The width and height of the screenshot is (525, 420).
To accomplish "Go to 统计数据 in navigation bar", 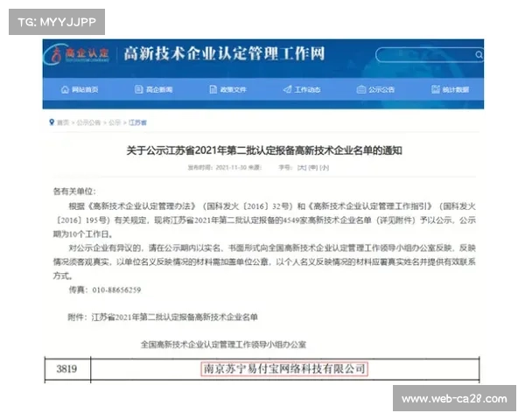I will tap(455, 90).
